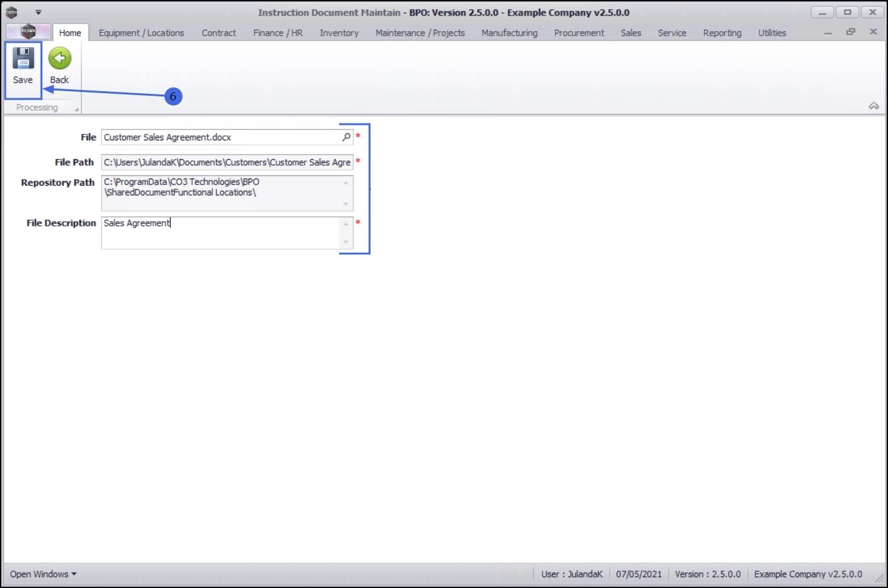Switch to the Sales tab
The image size is (888, 588).
point(631,32)
